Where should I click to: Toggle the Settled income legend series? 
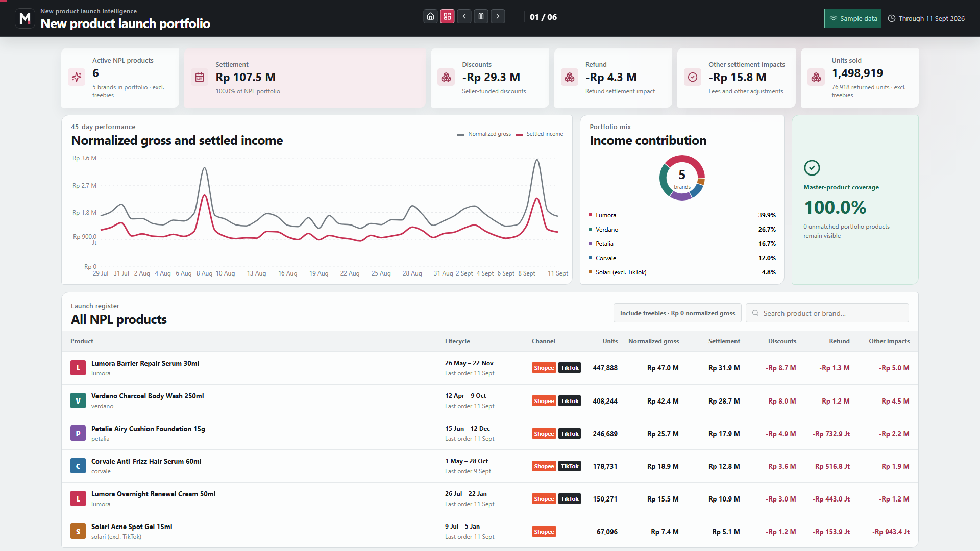(540, 134)
